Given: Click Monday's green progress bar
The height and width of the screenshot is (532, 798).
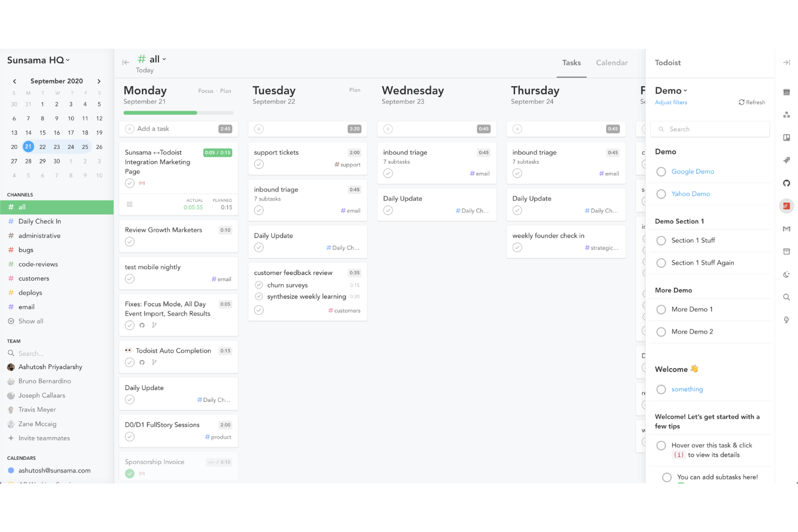Looking at the screenshot, I should click(160, 113).
